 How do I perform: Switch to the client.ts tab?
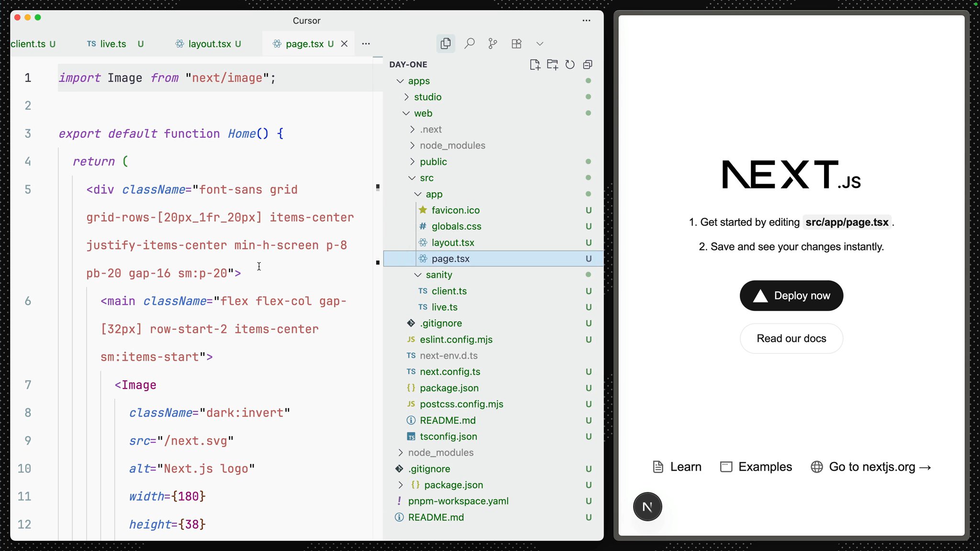[33, 44]
